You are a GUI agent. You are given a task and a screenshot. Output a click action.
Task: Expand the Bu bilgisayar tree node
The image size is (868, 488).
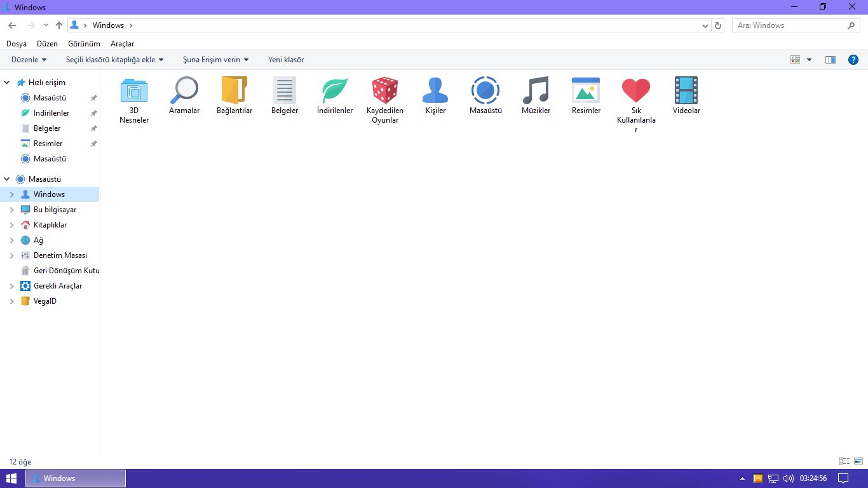tap(12, 210)
